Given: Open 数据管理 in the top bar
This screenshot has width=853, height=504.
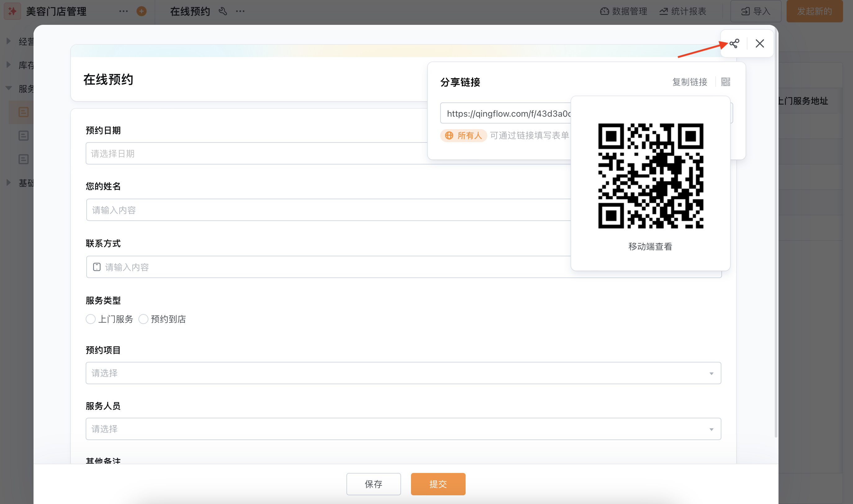Looking at the screenshot, I should point(623,11).
